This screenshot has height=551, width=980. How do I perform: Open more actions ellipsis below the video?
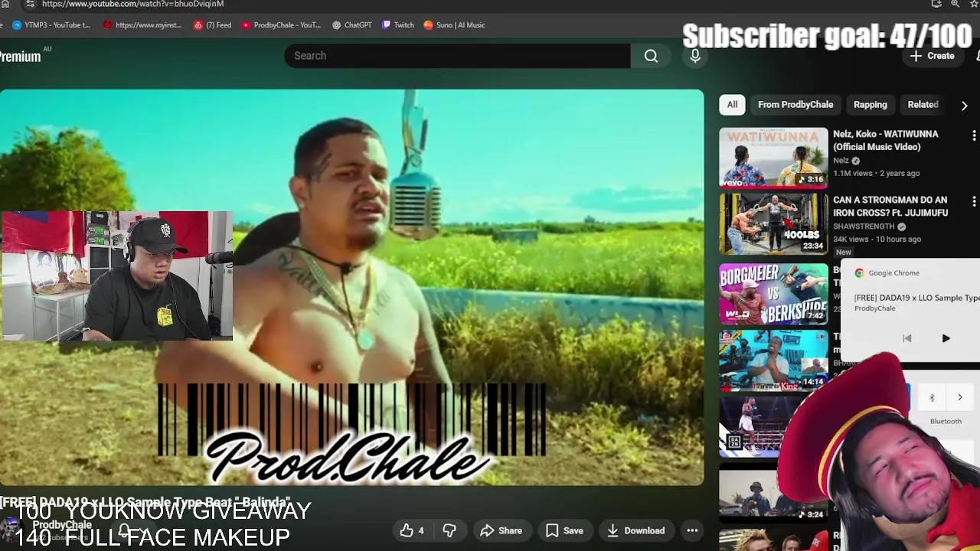tap(692, 530)
